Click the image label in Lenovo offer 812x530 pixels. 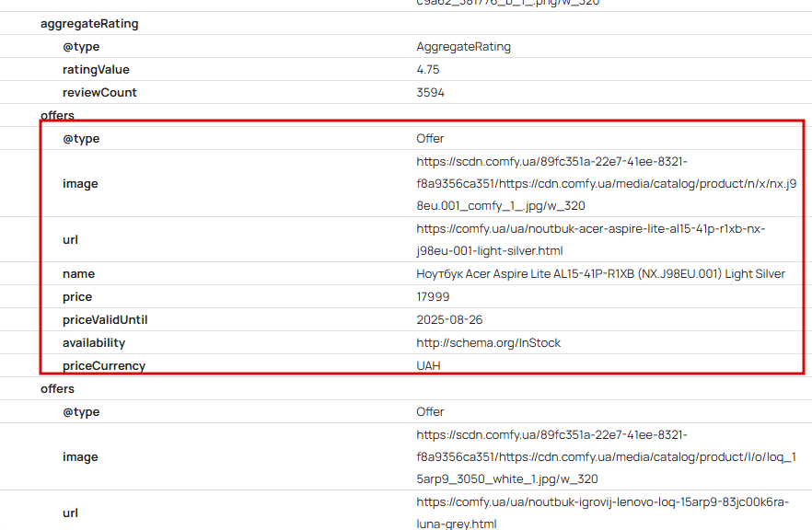pyautogui.click(x=80, y=457)
